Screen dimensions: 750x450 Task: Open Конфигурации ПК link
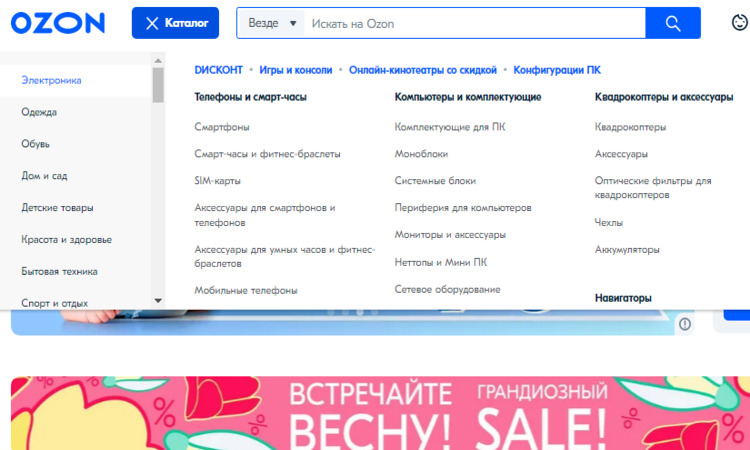point(557,70)
